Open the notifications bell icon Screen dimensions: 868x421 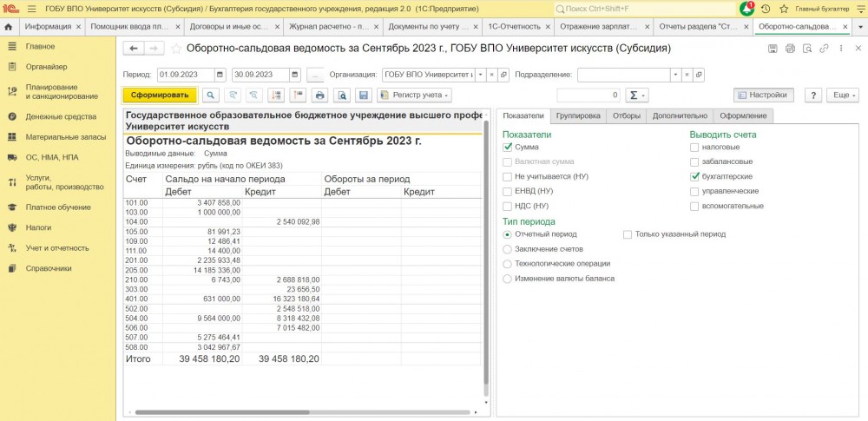coord(746,8)
